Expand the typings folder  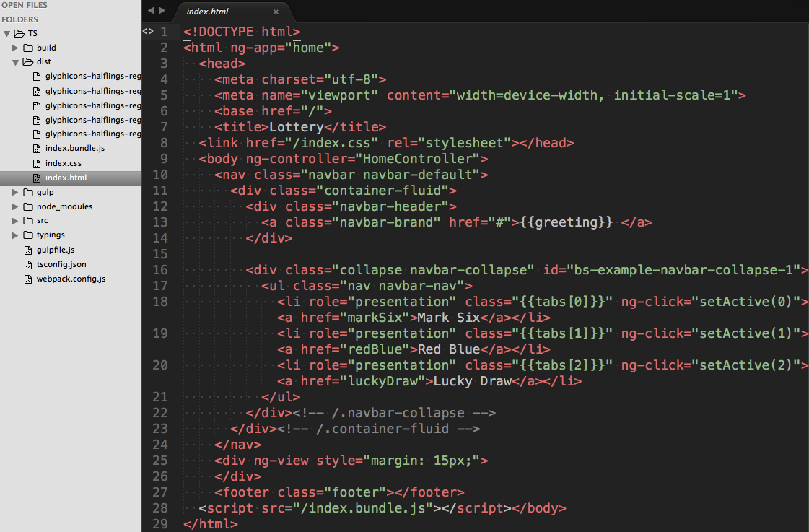[x=15, y=235]
